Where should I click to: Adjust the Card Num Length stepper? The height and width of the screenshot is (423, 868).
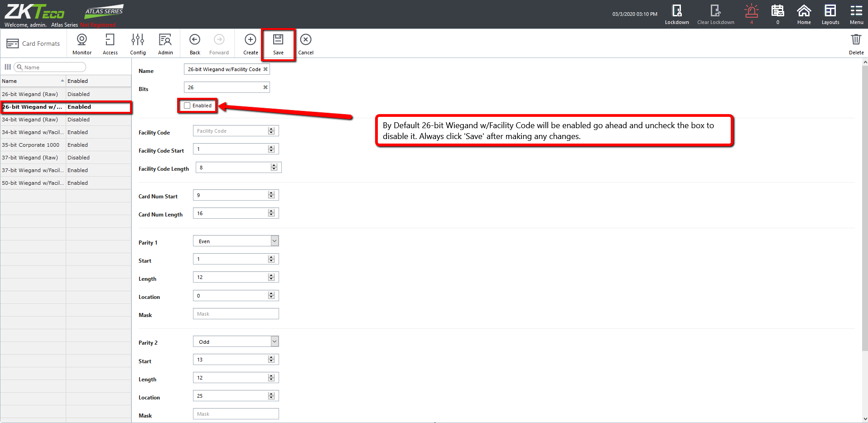(x=271, y=213)
